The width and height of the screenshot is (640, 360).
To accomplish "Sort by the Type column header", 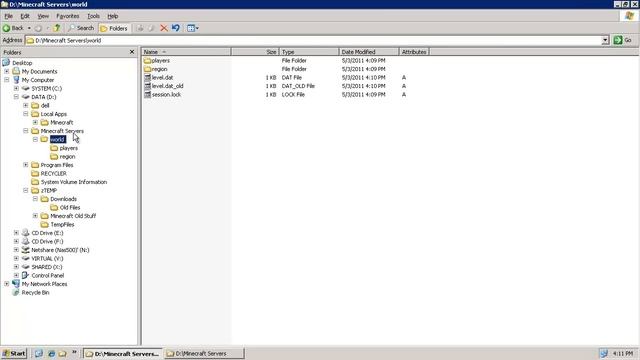I will click(309, 52).
